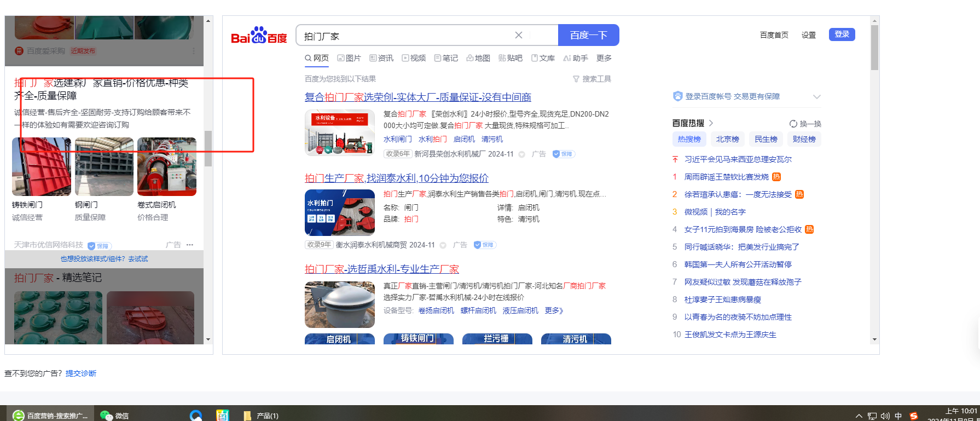980x421 pixels.
Task: Click the 保障 badge beside 天津市优信网络科技
Action: [x=99, y=246]
